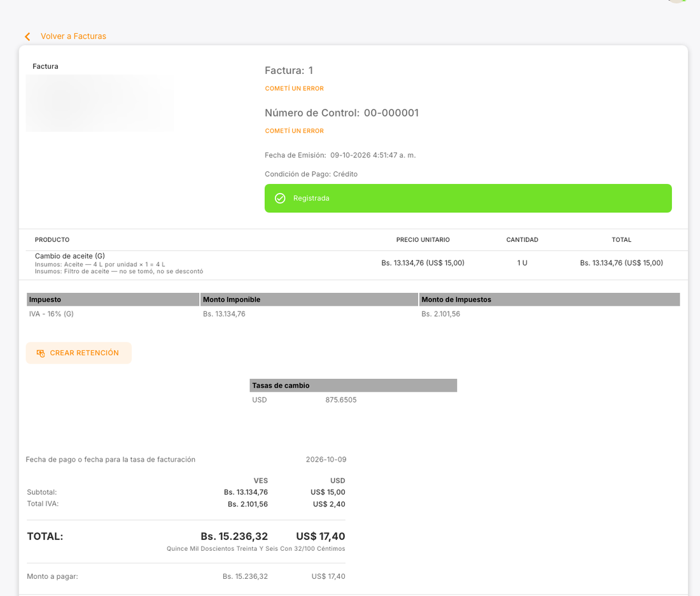
Task: Go back via Volver a Facturas link
Action: [73, 36]
